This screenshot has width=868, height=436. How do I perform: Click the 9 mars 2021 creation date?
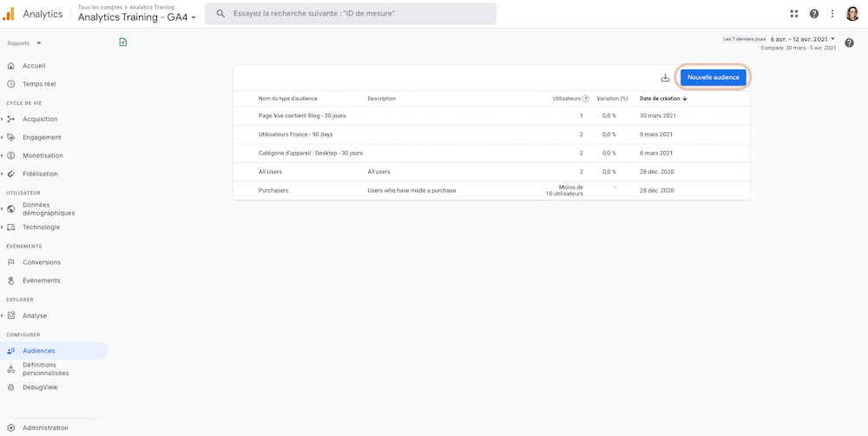pos(656,134)
